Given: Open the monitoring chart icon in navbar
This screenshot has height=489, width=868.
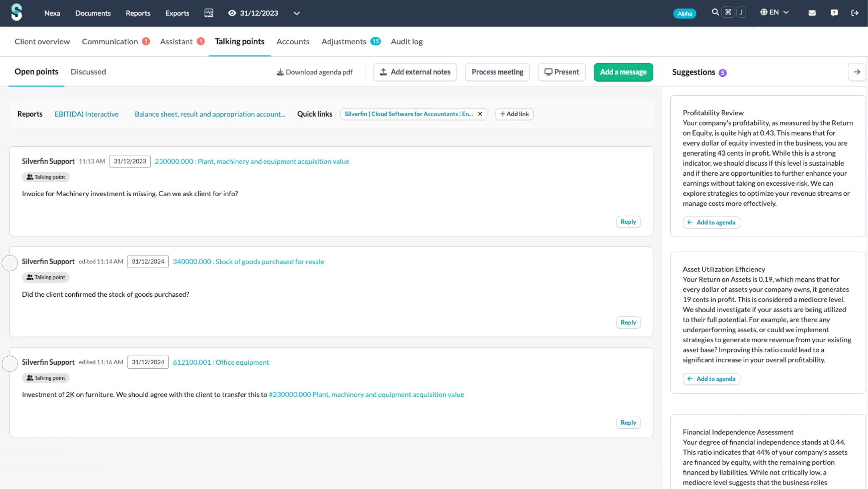Looking at the screenshot, I should point(209,13).
